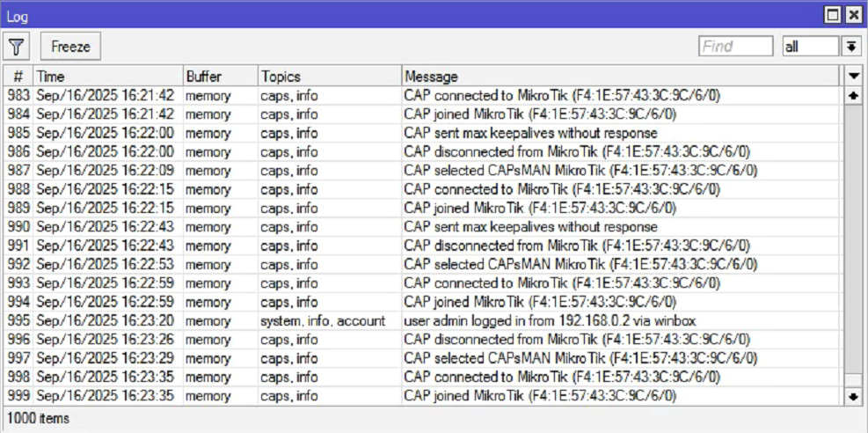Select row 985 keepalives message
The width and height of the screenshot is (868, 433).
pos(530,134)
